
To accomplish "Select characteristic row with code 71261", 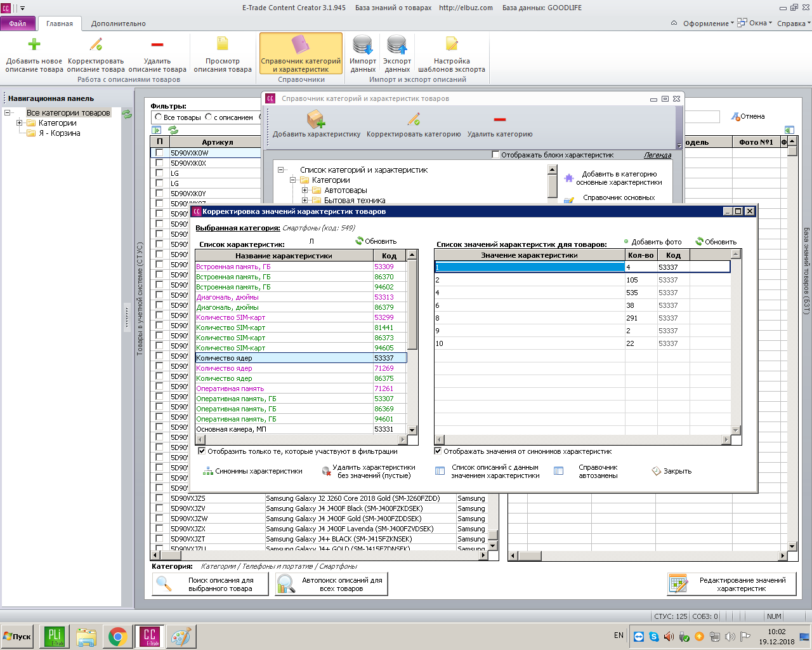I will click(301, 388).
